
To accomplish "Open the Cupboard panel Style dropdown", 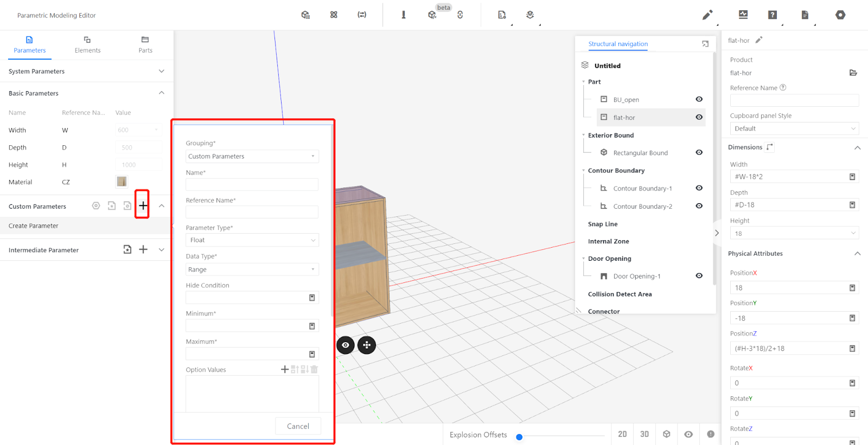I will tap(794, 128).
